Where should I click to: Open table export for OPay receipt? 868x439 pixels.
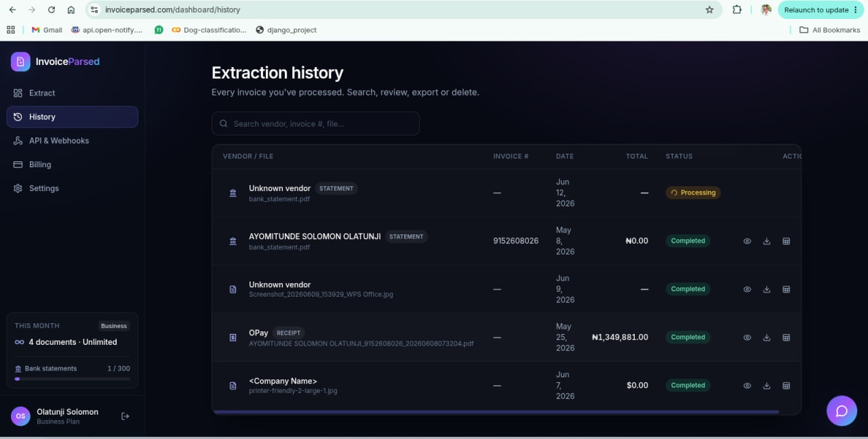(x=786, y=337)
